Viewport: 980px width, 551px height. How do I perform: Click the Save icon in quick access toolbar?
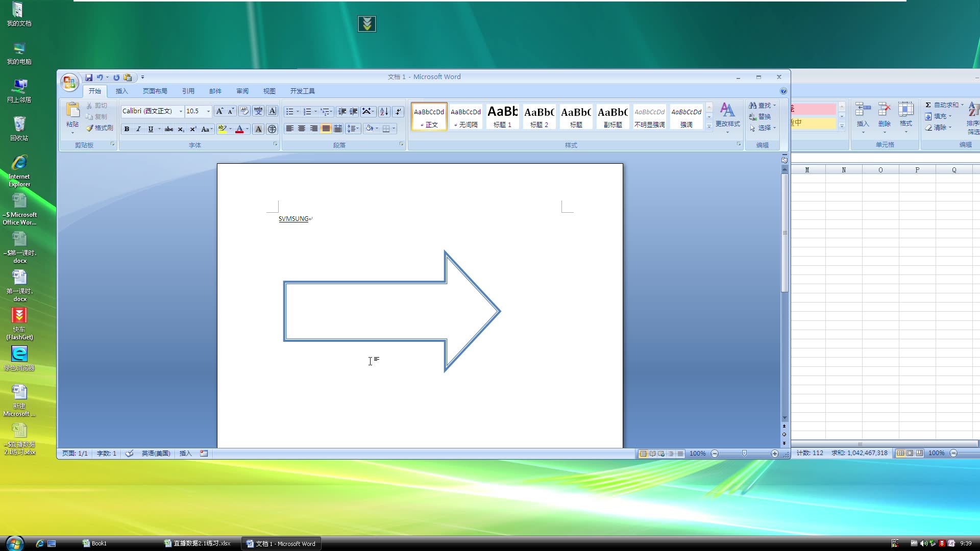pyautogui.click(x=89, y=78)
